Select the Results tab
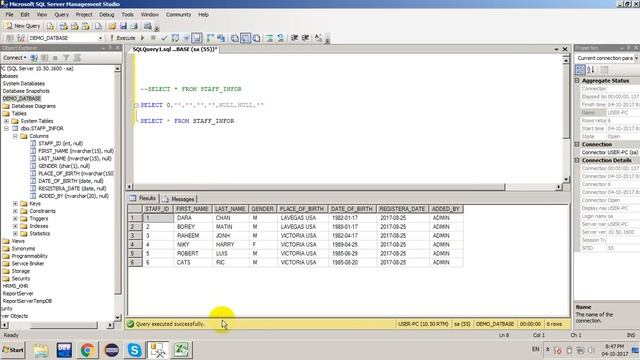The image size is (640, 360). [x=143, y=198]
